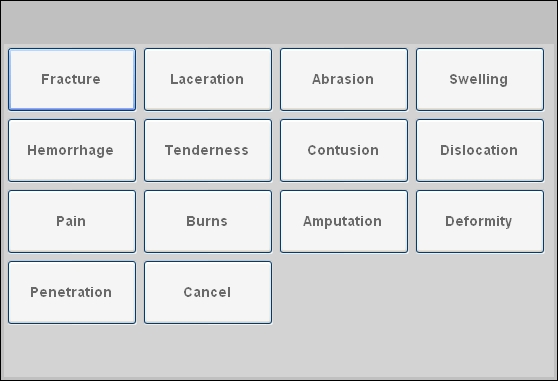Click the gray header bar above buttons
The height and width of the screenshot is (381, 558).
click(x=279, y=23)
